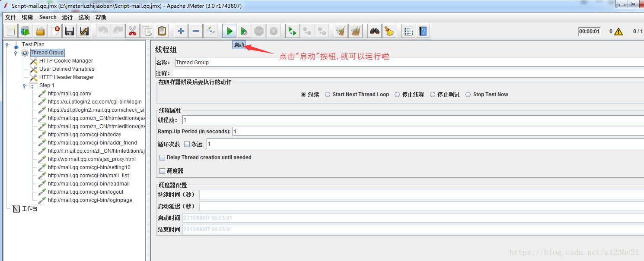Close the test plan via red-X page icon
The image size is (644, 261).
(x=55, y=31)
